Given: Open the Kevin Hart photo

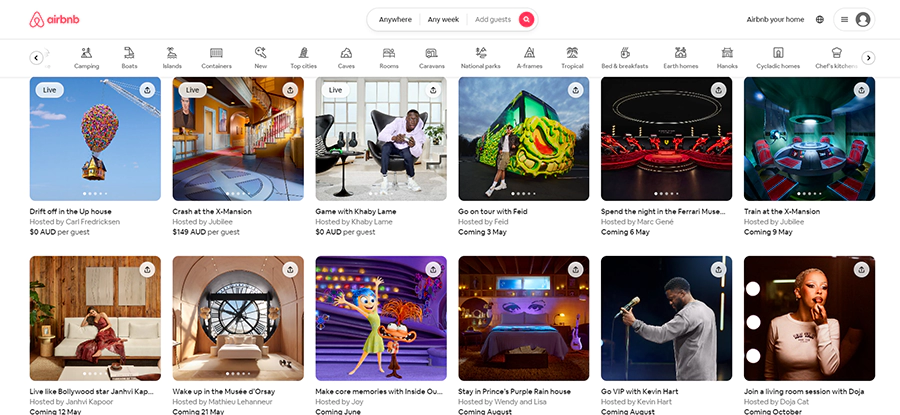Looking at the screenshot, I should pyautogui.click(x=666, y=319).
